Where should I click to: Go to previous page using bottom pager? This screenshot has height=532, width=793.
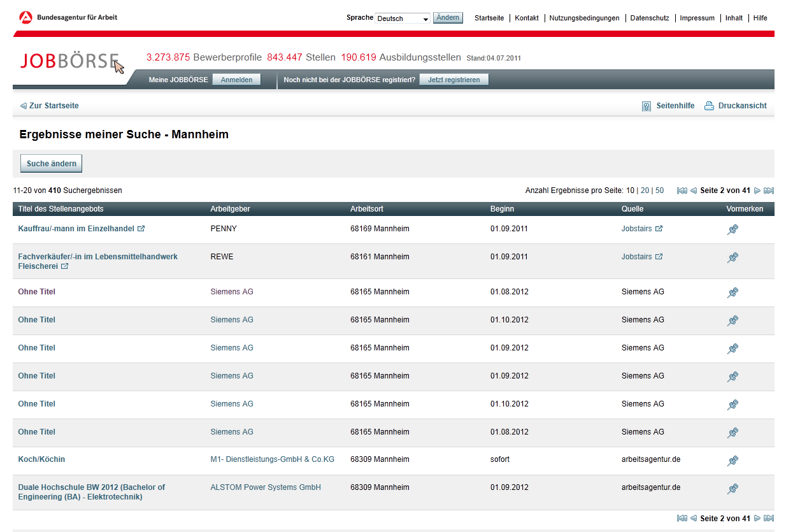pos(694,519)
